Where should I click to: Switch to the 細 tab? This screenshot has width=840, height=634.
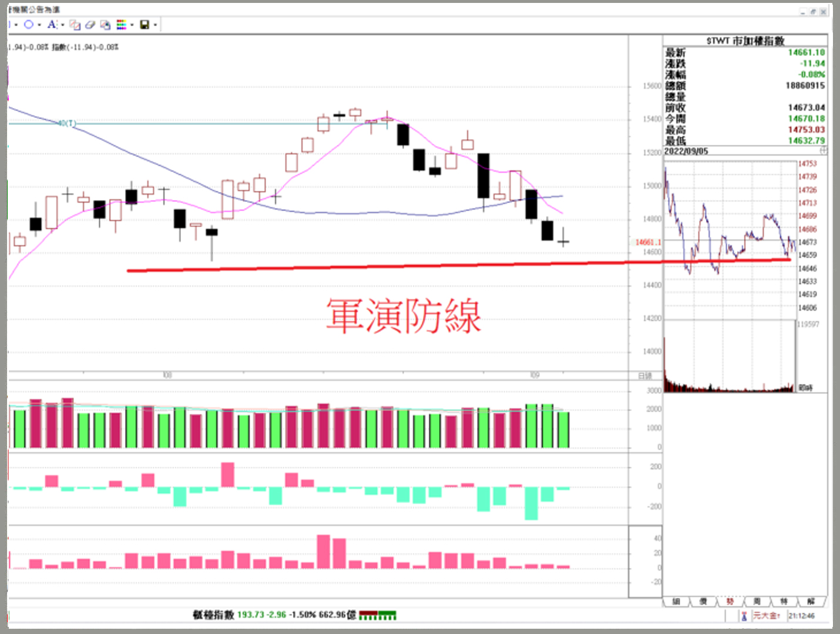click(x=676, y=602)
